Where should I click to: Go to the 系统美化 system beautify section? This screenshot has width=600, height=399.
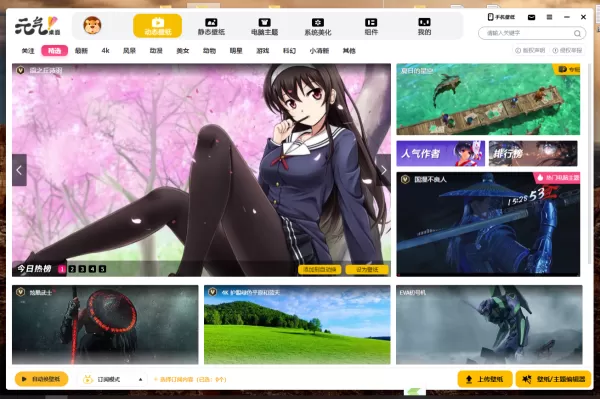coord(318,26)
